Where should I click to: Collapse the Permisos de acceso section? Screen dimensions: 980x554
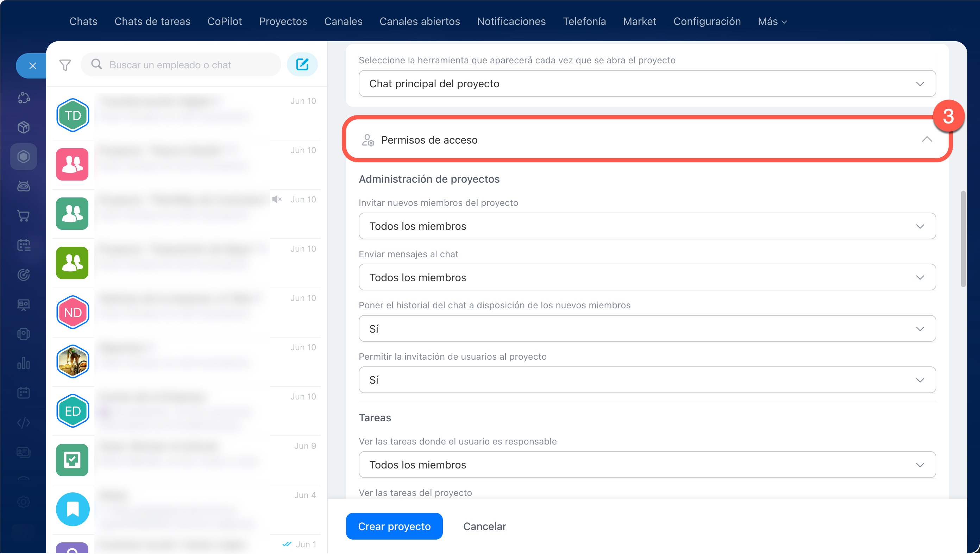927,140
